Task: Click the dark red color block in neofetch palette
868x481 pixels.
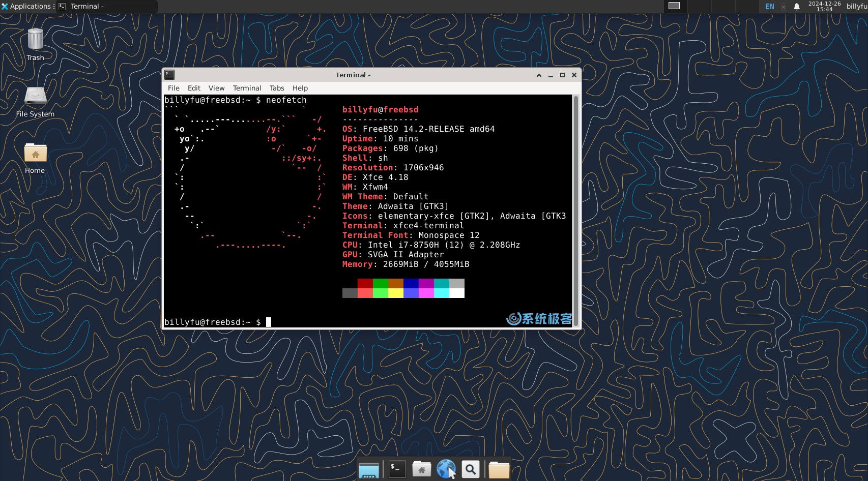Action: tap(365, 283)
